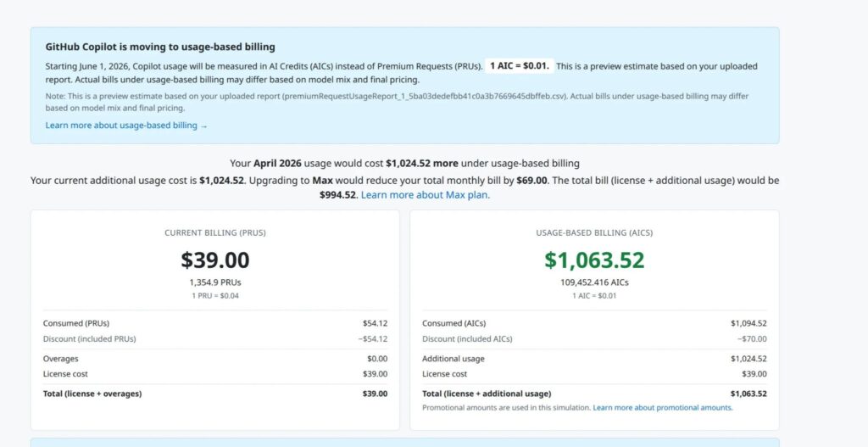The image size is (868, 447).
Task: Click the 'Overages' row label
Action: click(x=60, y=359)
